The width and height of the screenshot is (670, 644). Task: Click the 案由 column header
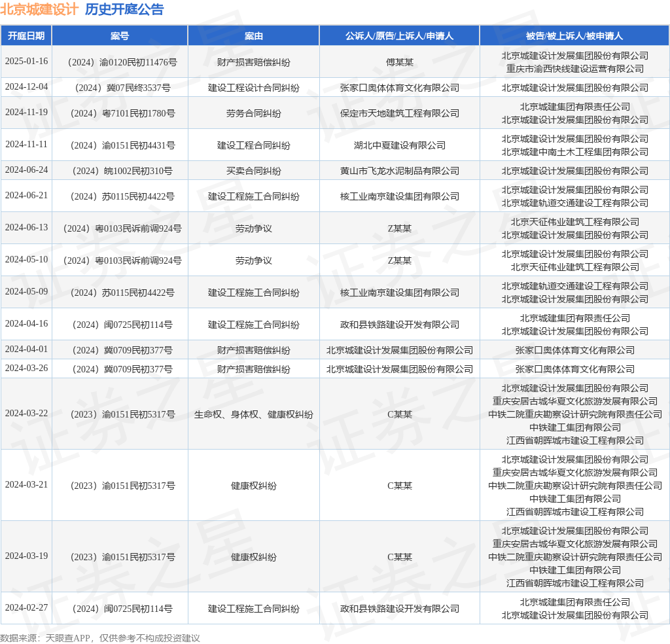click(253, 36)
